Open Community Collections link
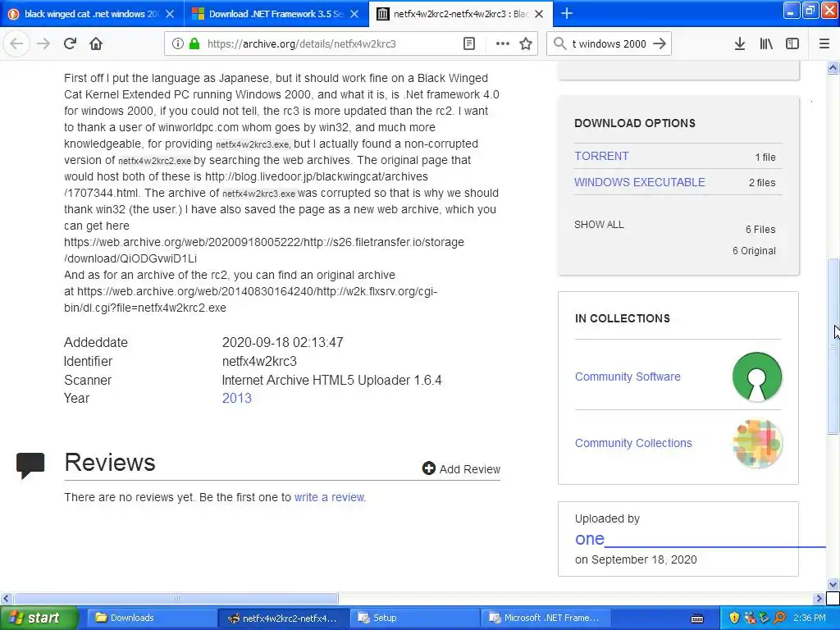 [633, 443]
